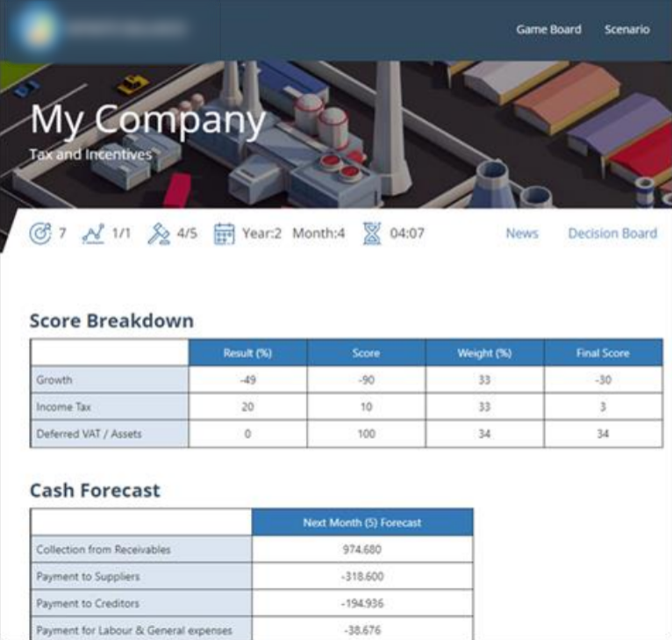Click the Deferred VAT result value 0

click(247, 434)
